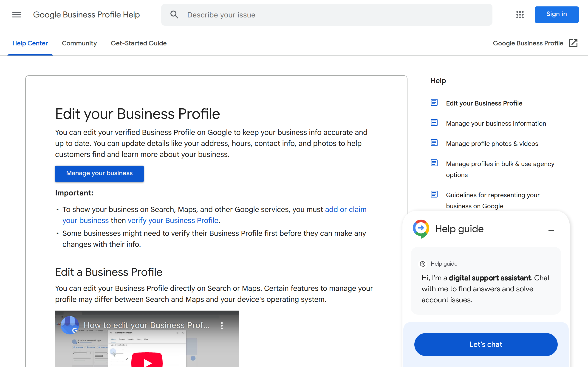588x367 pixels.
Task: Click the article icon beside Guidelines for representing your business
Action: click(x=434, y=194)
